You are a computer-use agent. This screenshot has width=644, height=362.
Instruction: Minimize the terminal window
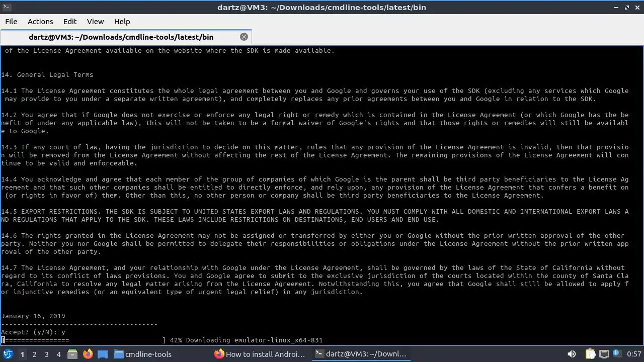[617, 8]
